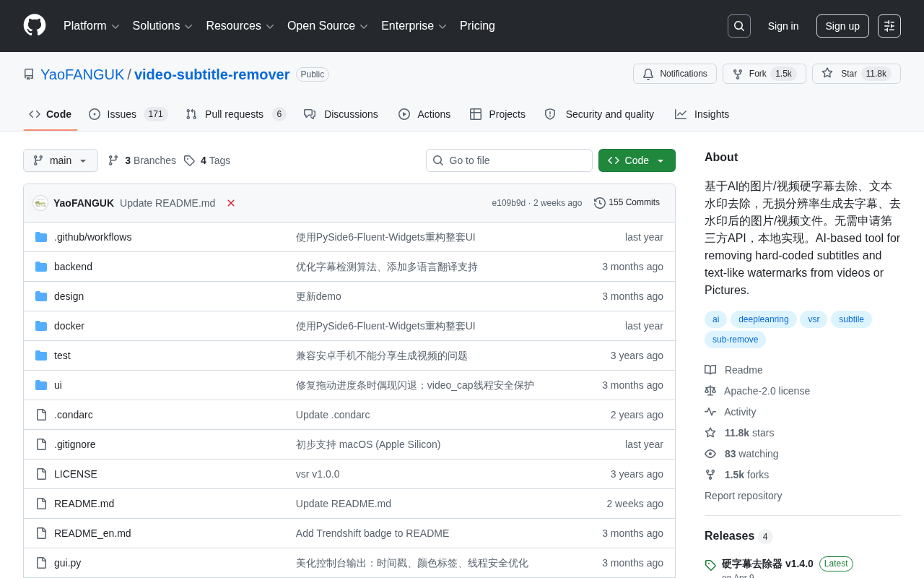The width and height of the screenshot is (924, 578).
Task: Expand the Platform menu
Action: pos(91,26)
